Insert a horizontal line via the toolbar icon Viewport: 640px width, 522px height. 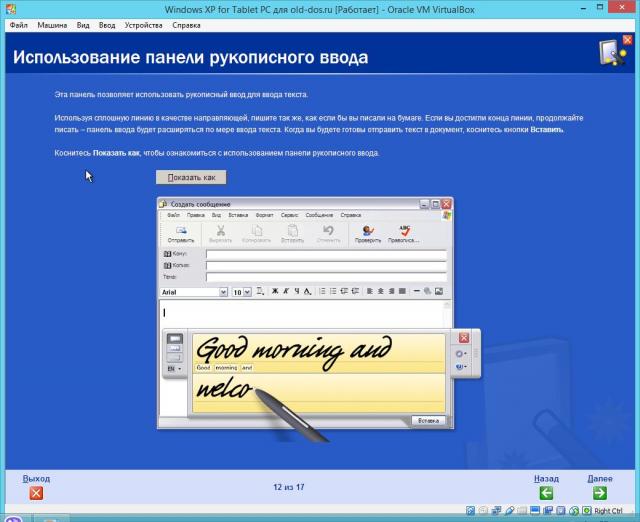tap(417, 291)
